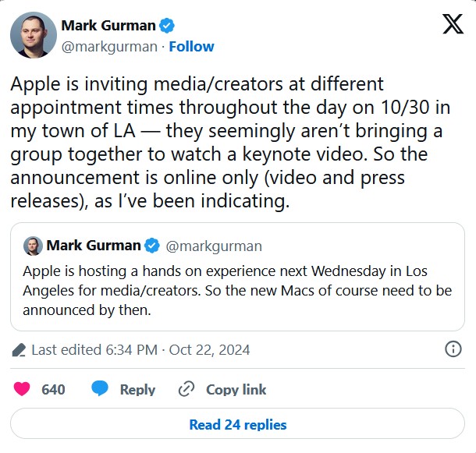Click the verified badge in the quoted tweet
Image resolution: width=476 pixels, height=453 pixels.
coord(152,246)
